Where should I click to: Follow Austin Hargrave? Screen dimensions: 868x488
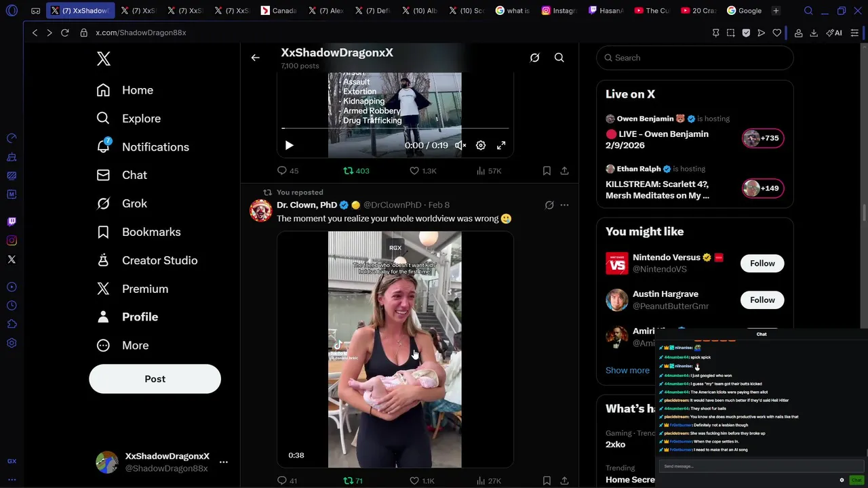(762, 300)
